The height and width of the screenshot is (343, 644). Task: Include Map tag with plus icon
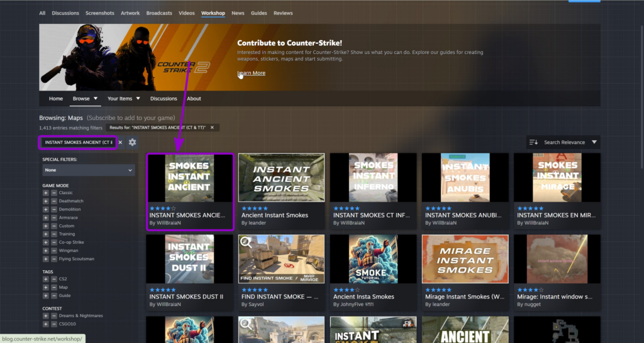pos(45,287)
